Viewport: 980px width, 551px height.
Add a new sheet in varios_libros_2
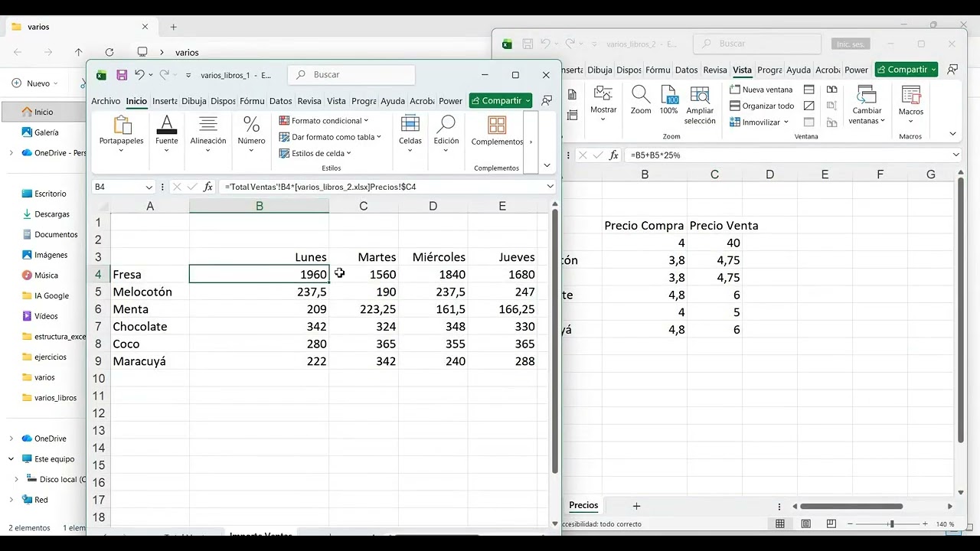click(x=636, y=506)
